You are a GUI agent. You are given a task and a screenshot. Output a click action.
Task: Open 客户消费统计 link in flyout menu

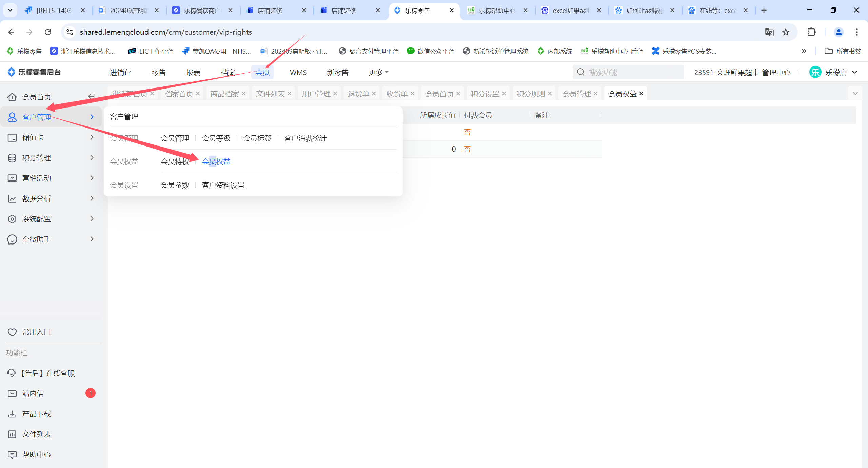coord(305,138)
